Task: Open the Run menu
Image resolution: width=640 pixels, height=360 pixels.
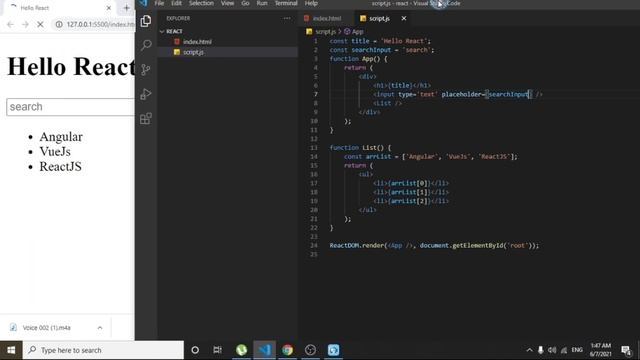Action: (262, 3)
